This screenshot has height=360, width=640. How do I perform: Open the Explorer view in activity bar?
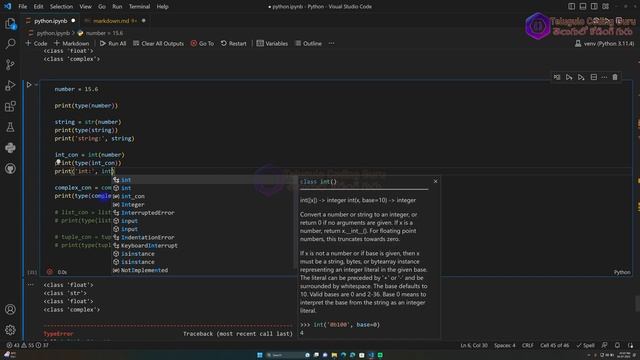pyautogui.click(x=10, y=24)
